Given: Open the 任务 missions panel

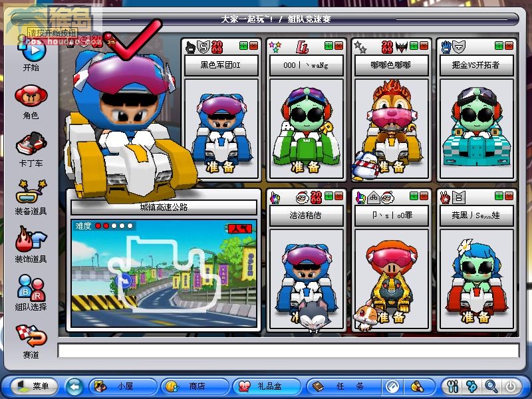Looking at the screenshot, I should tap(342, 386).
